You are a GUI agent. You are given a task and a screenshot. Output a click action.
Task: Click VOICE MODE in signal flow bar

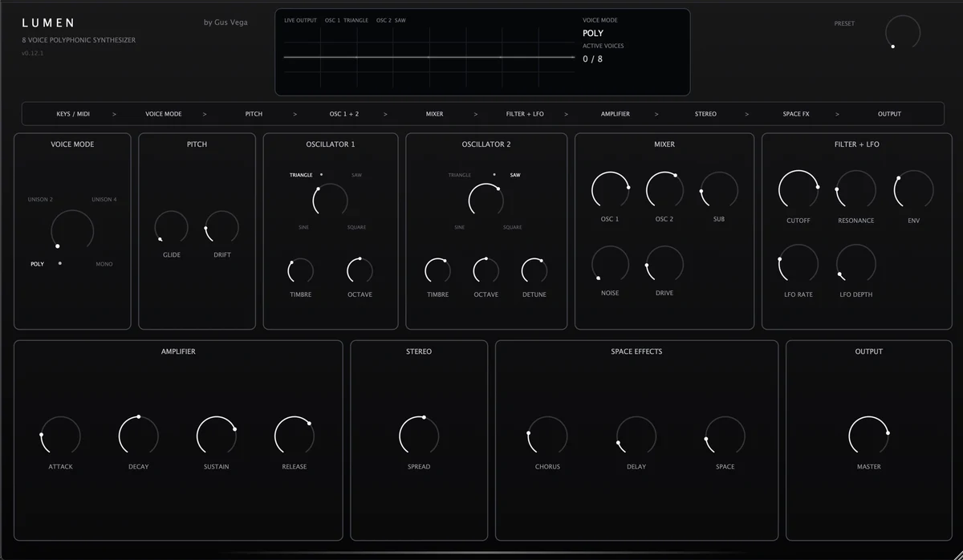tap(164, 114)
